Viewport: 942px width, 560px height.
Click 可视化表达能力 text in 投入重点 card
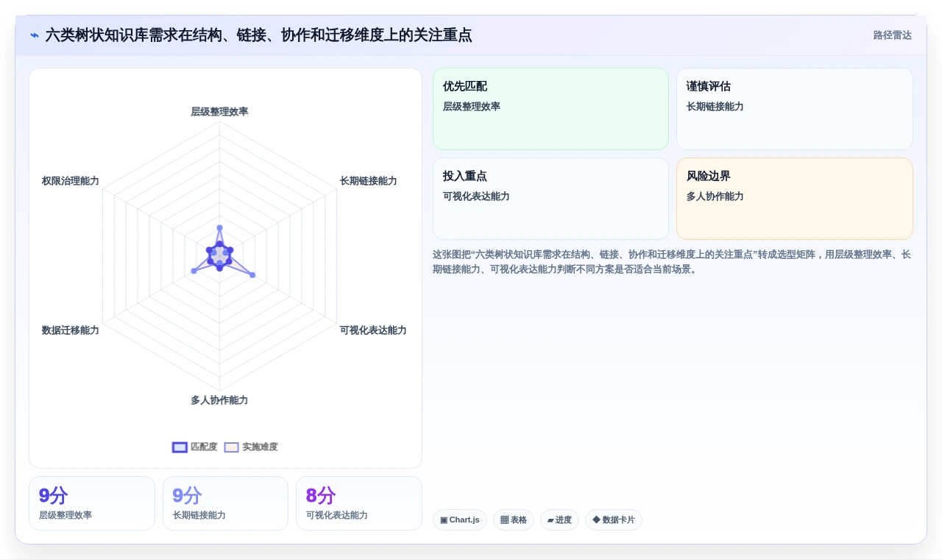pos(476,196)
